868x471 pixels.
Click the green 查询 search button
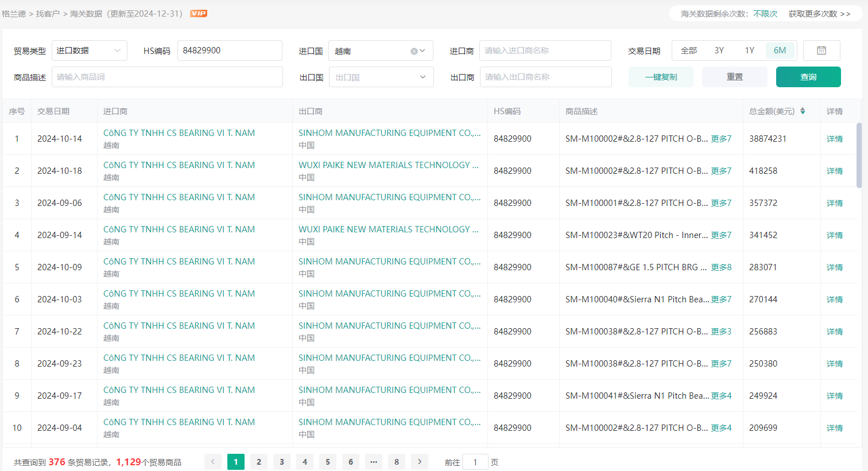(x=808, y=77)
